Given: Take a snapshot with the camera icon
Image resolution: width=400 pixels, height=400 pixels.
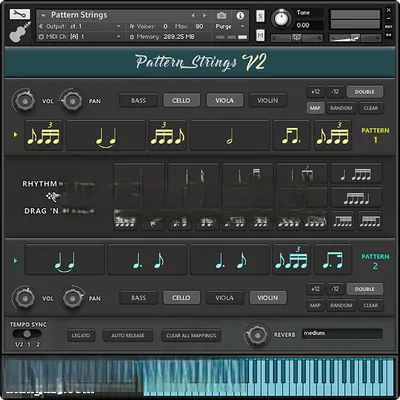Looking at the screenshot, I should click(x=221, y=15).
